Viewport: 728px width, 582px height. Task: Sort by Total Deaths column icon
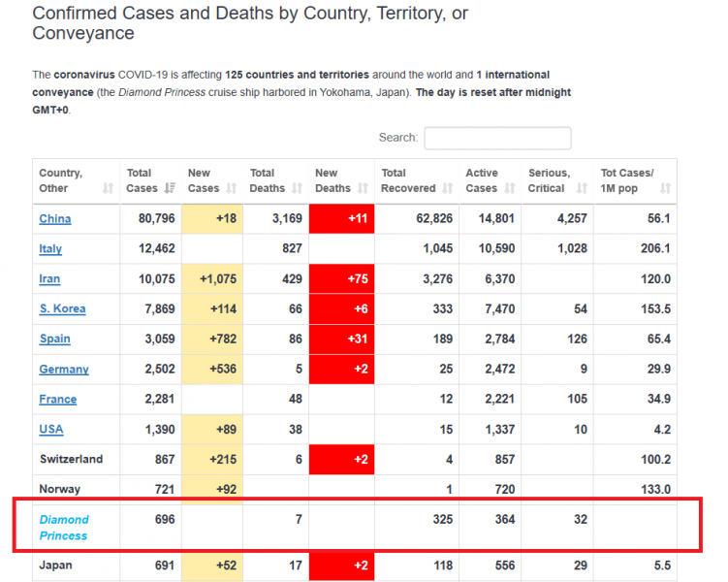click(296, 188)
